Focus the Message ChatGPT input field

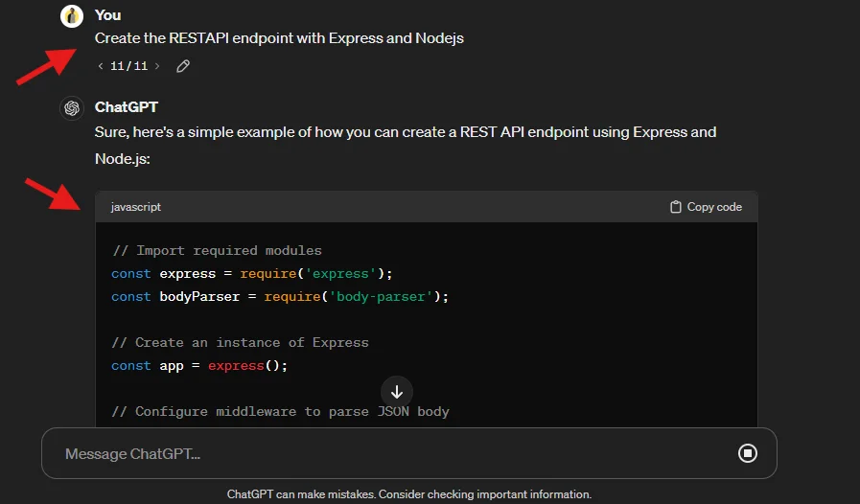click(409, 453)
